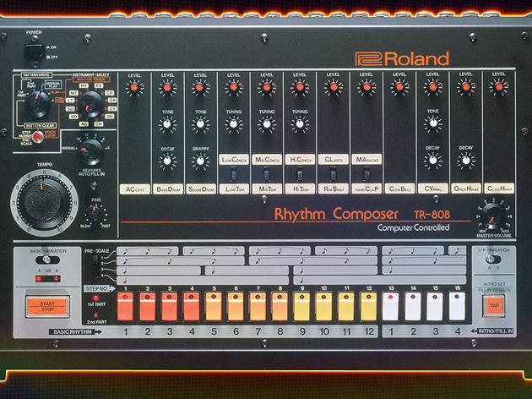Toggle the Basic Variation A/AB/B switch
The width and height of the screenshot is (532, 399).
(47, 260)
